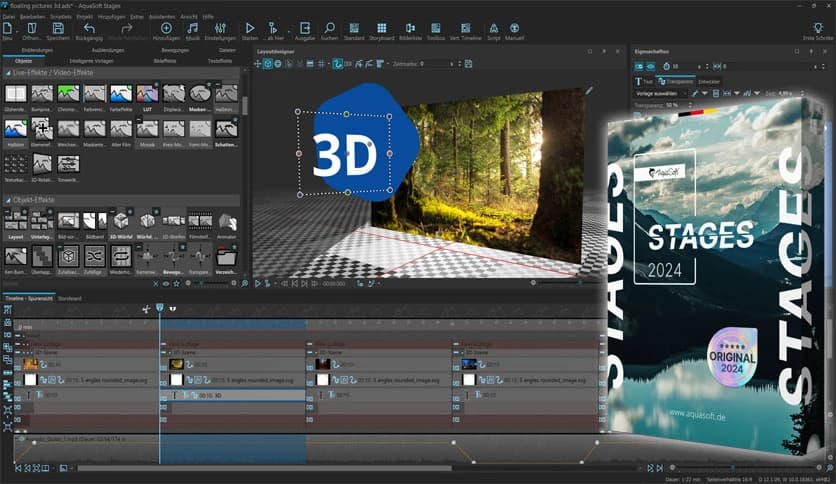Open the dropdown arrow next to Neu
The image size is (836, 484).
pyautogui.click(x=17, y=31)
